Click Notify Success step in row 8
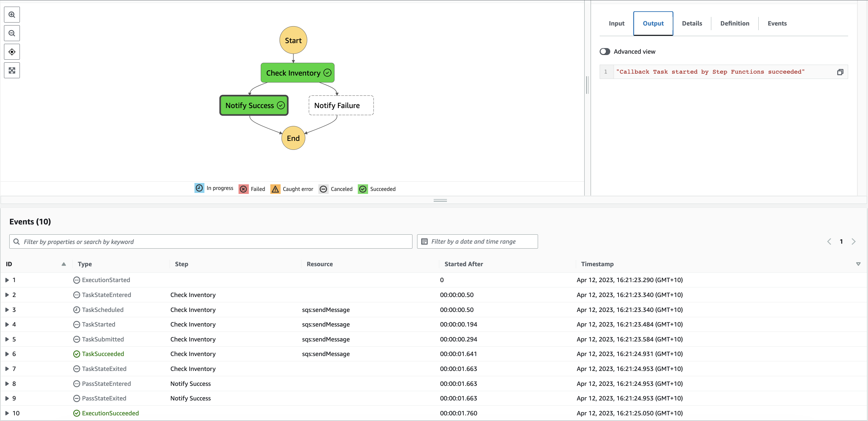 point(190,384)
